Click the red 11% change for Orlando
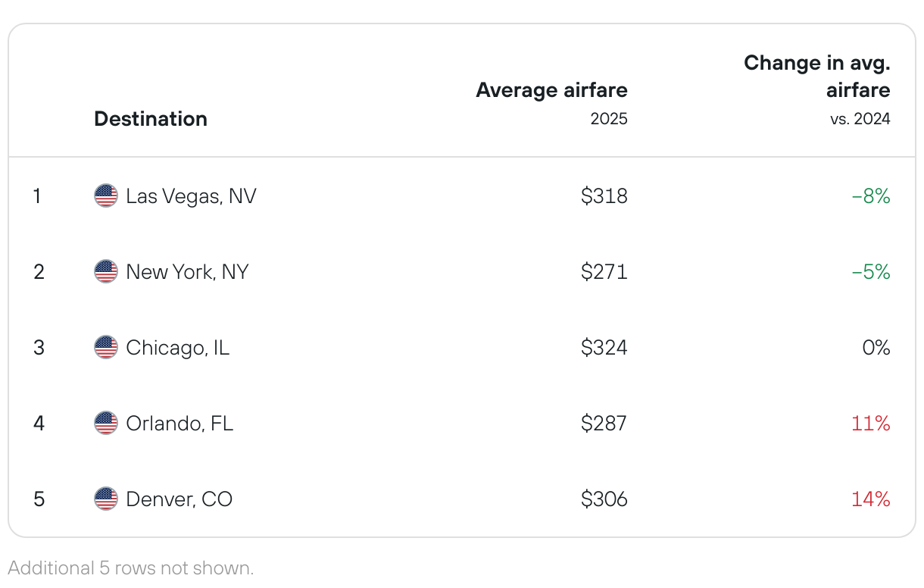Image resolution: width=924 pixels, height=588 pixels. [871, 423]
